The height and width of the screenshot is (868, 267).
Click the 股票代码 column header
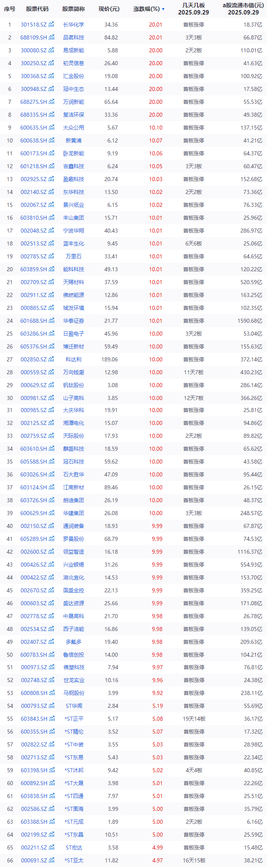[37, 9]
